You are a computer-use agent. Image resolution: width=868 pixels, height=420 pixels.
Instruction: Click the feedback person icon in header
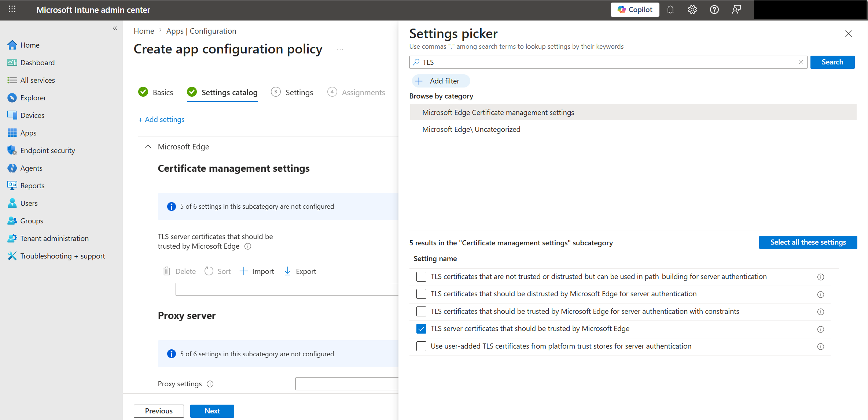coord(736,10)
